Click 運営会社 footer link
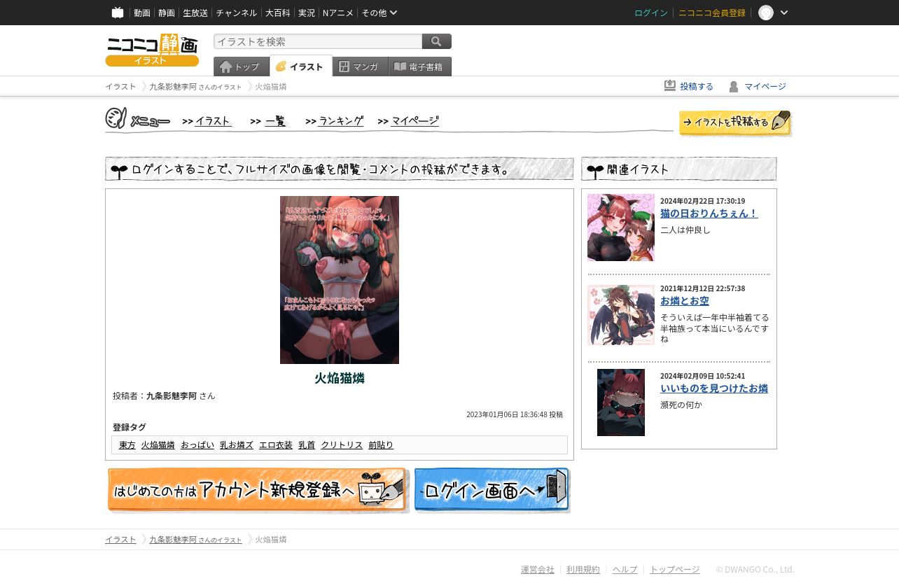The image size is (899, 588). tap(538, 570)
